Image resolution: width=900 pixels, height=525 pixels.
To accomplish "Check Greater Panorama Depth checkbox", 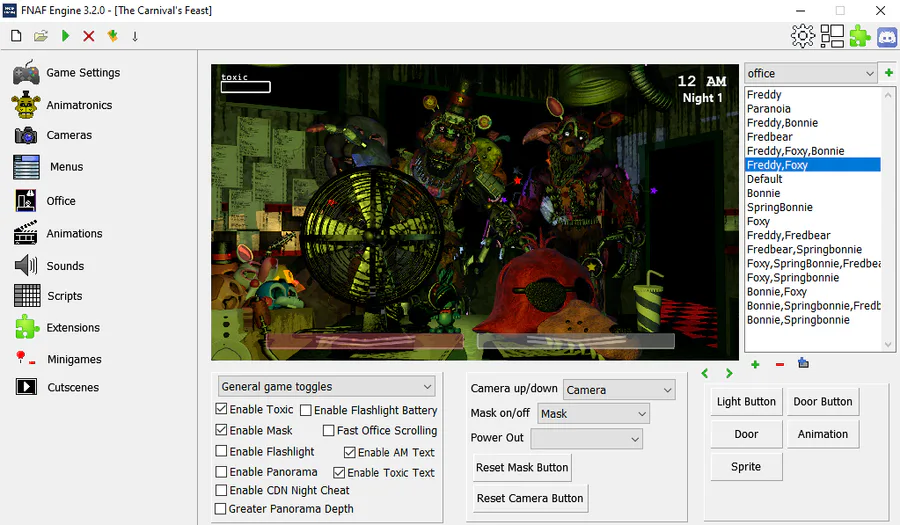I will pyautogui.click(x=220, y=508).
